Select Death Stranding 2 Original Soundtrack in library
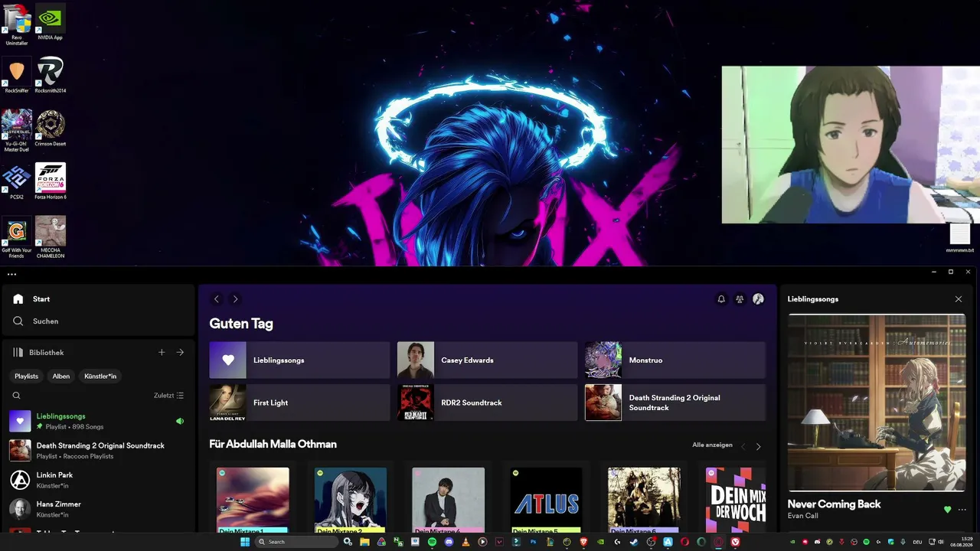 98,451
